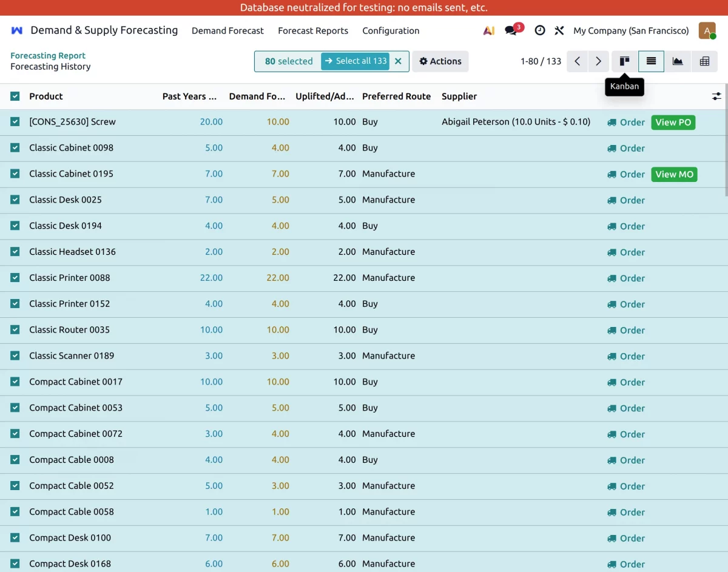Click the app home logo icon
Screen dimensions: 728x572
coord(17,30)
